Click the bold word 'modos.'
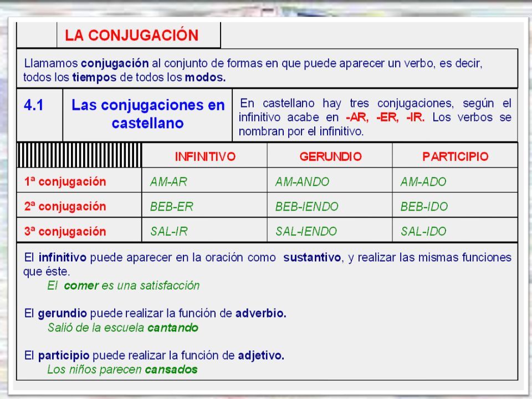This screenshot has height=399, width=532. pos(205,78)
